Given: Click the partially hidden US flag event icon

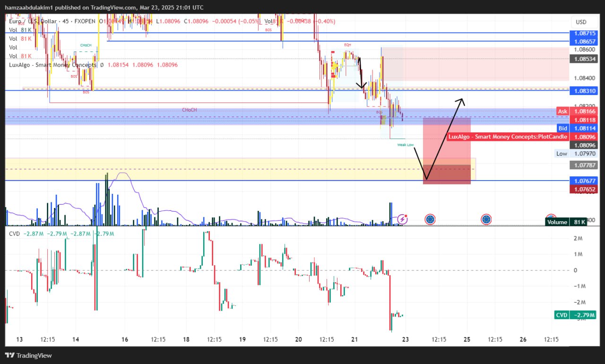Looking at the screenshot, I should (x=551, y=217).
